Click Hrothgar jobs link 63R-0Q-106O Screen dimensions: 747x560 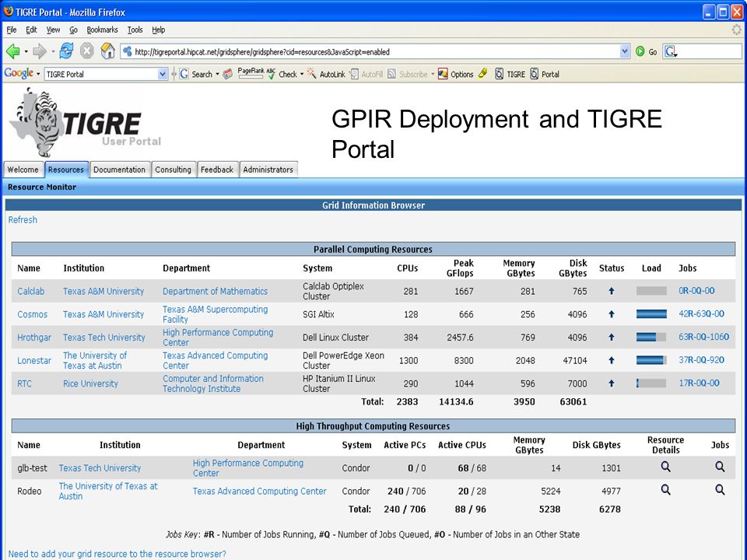coord(703,337)
